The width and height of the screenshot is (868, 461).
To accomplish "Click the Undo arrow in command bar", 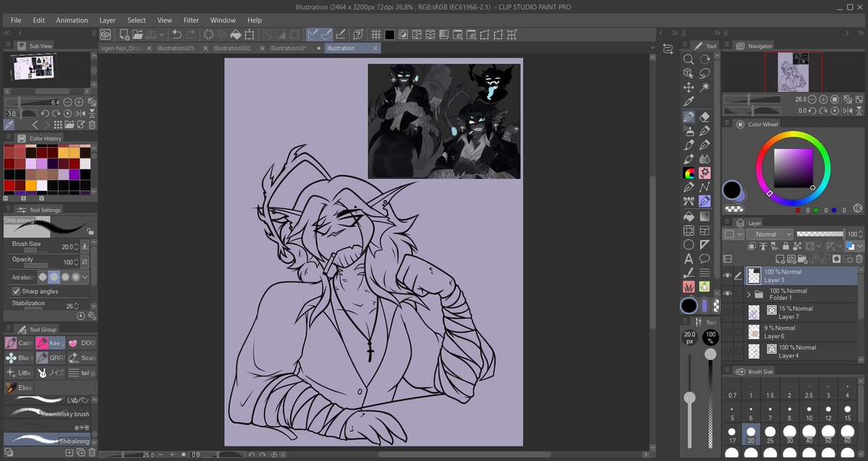I will tap(176, 34).
